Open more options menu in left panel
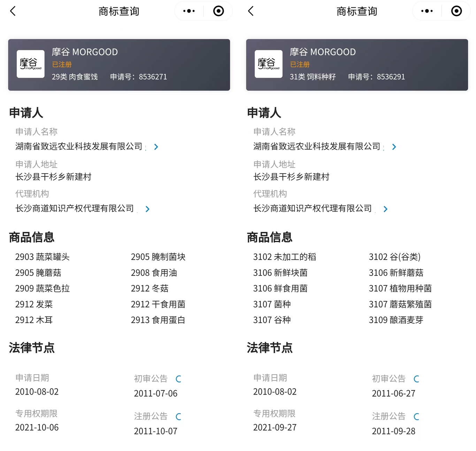 (x=189, y=11)
